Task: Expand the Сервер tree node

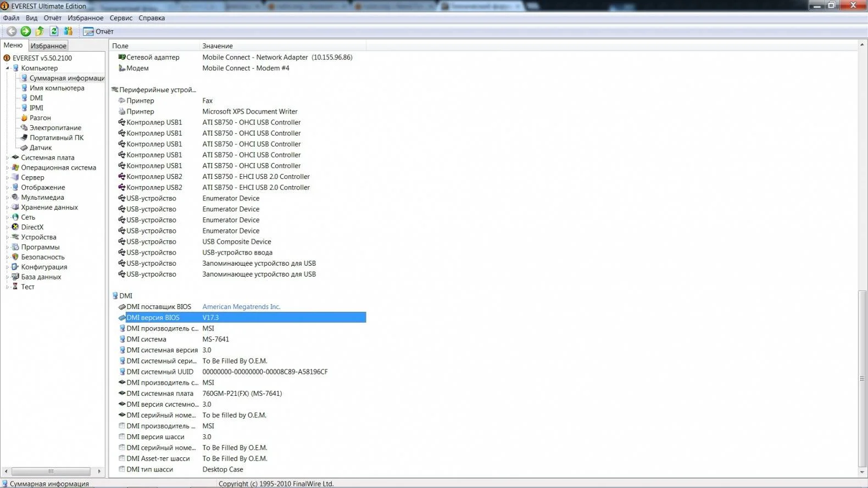Action: pyautogui.click(x=7, y=177)
